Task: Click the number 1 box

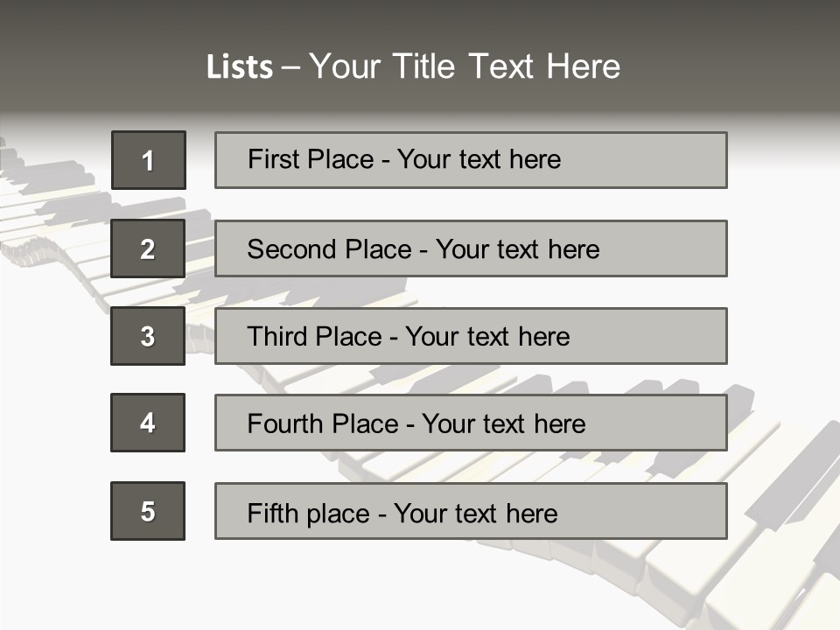Action: 149,160
